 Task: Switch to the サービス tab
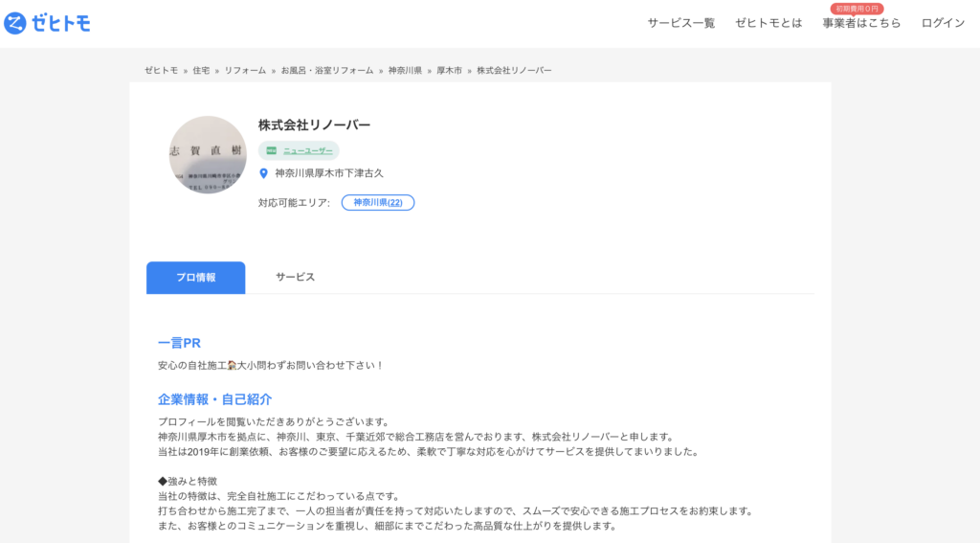click(x=295, y=277)
